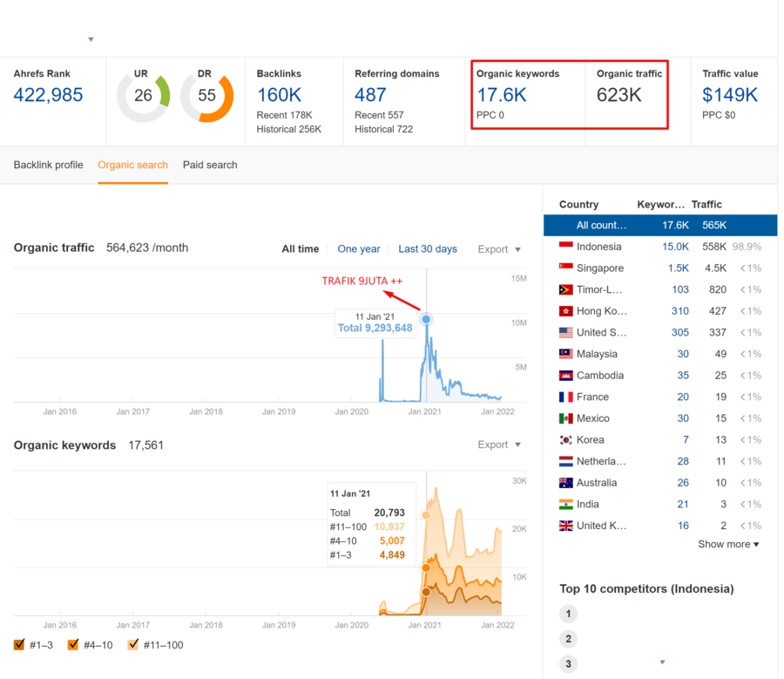
Task: Open the Organic traffic Export dropdown
Action: tap(499, 249)
